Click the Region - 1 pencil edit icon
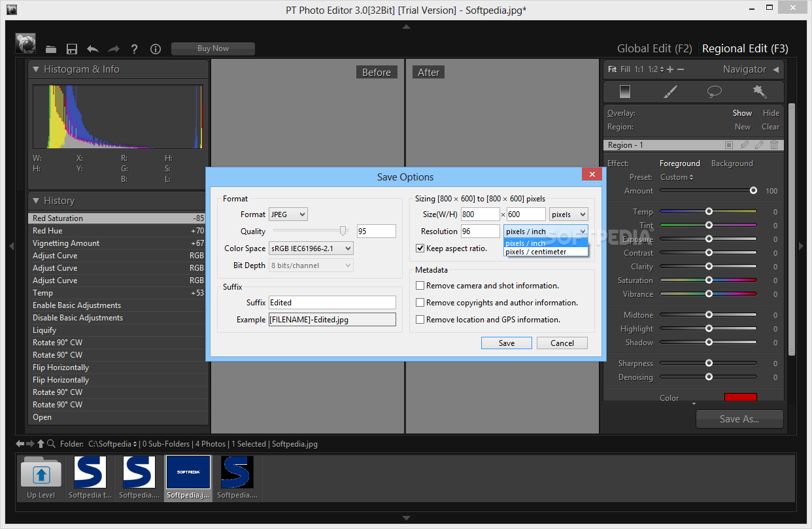Viewport: 812px width, 529px height. 759,145
